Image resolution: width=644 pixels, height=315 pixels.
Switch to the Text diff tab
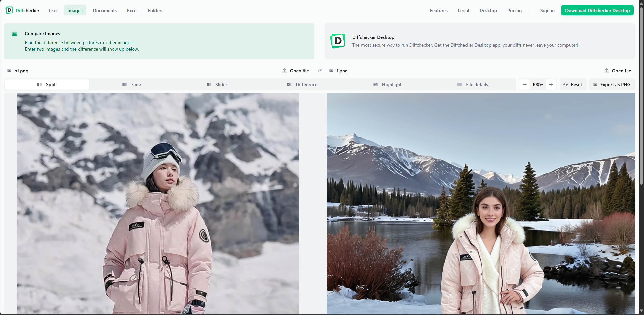pyautogui.click(x=52, y=10)
